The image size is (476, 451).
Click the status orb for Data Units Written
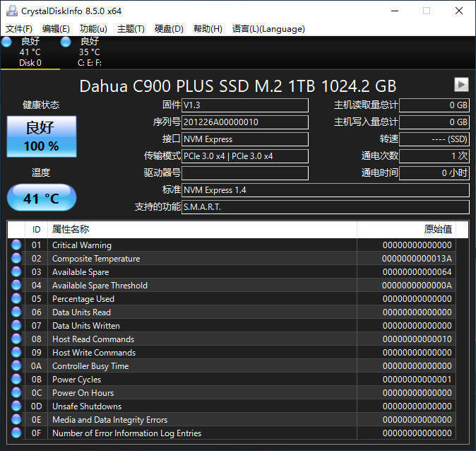click(16, 325)
